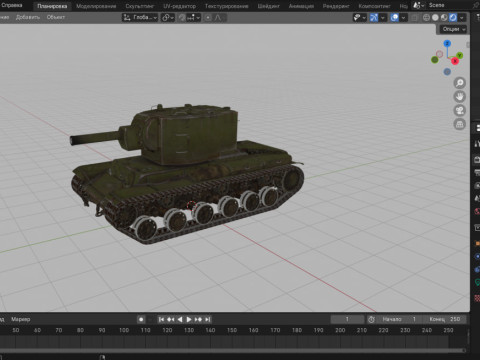
Task: Open snapping options dropdown
Action: pyautogui.click(x=194, y=17)
